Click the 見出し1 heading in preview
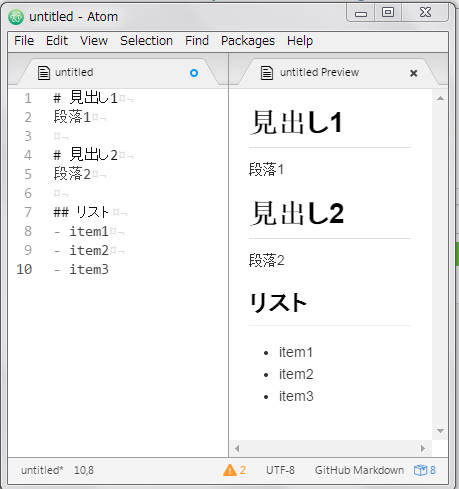This screenshot has width=459, height=489. tap(297, 122)
